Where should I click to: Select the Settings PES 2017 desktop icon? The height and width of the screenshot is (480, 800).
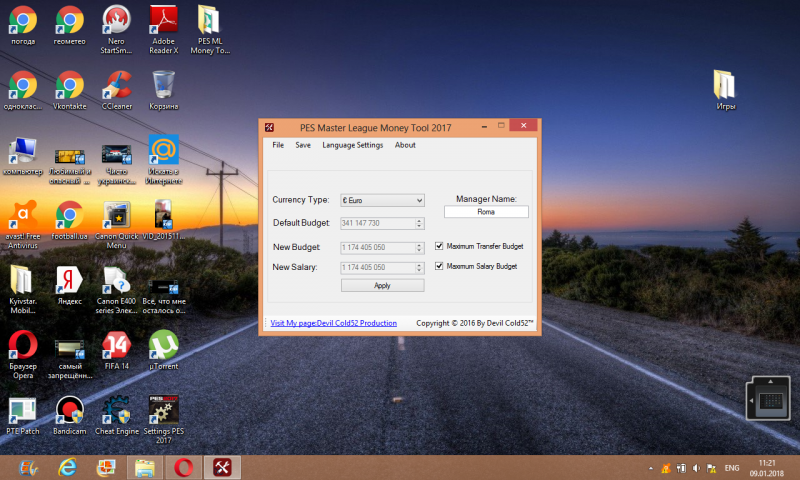click(163, 419)
